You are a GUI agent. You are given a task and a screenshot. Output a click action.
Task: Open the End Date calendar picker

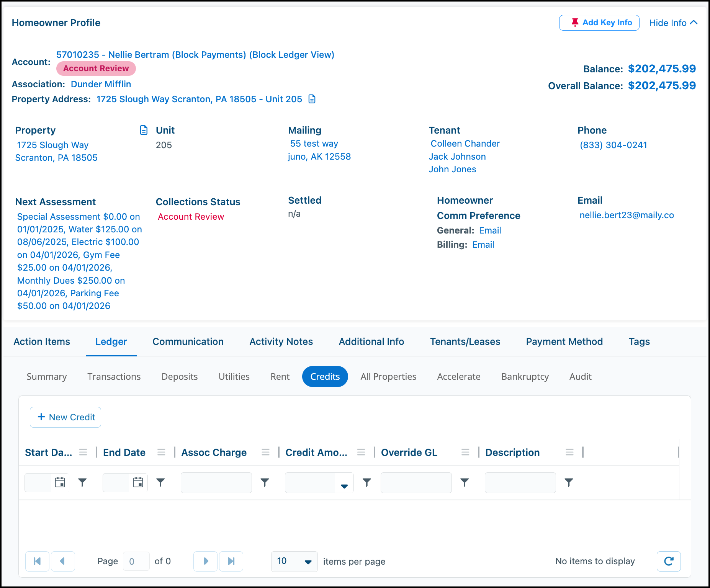tap(138, 482)
